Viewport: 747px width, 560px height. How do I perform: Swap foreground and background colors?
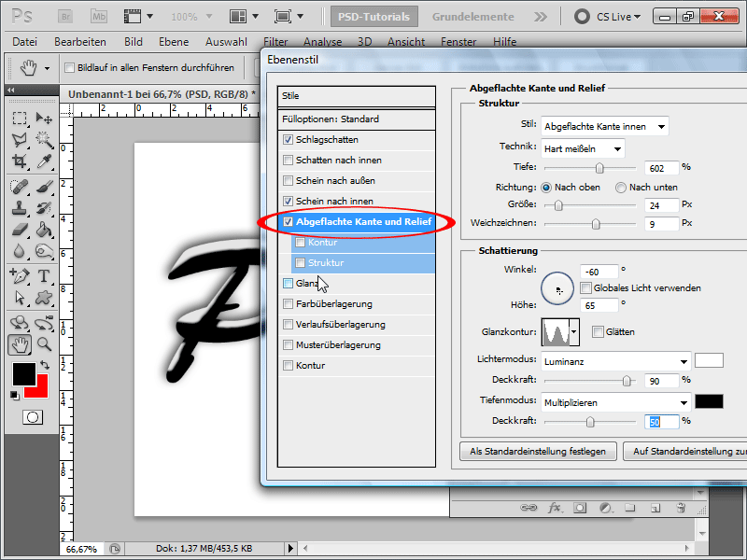(45, 365)
